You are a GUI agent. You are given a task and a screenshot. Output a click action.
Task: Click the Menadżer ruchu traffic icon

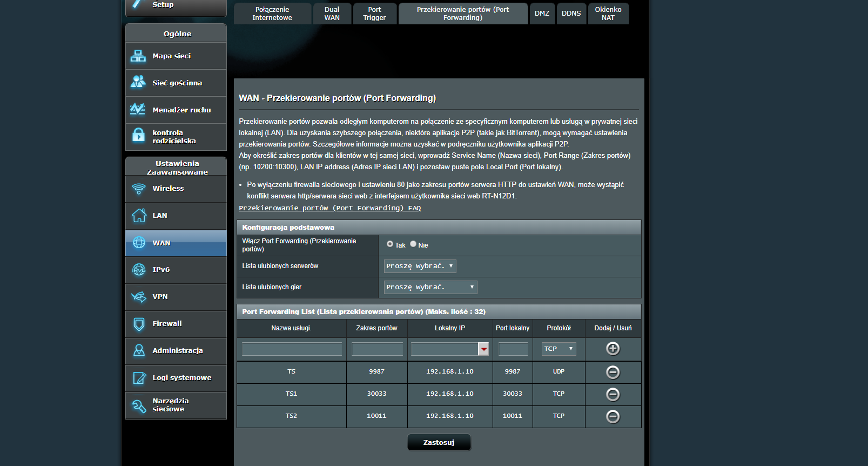tap(138, 109)
